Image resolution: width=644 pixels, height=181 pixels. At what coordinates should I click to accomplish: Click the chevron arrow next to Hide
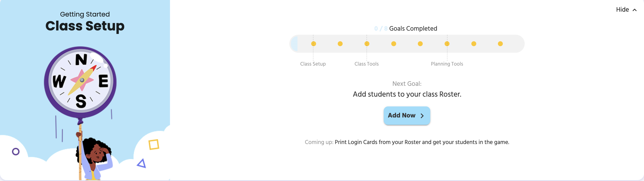[635, 10]
